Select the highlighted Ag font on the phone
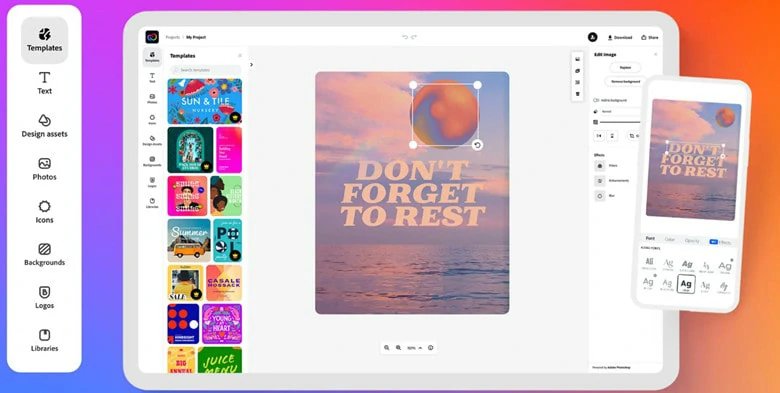The image size is (780, 393). click(x=686, y=284)
